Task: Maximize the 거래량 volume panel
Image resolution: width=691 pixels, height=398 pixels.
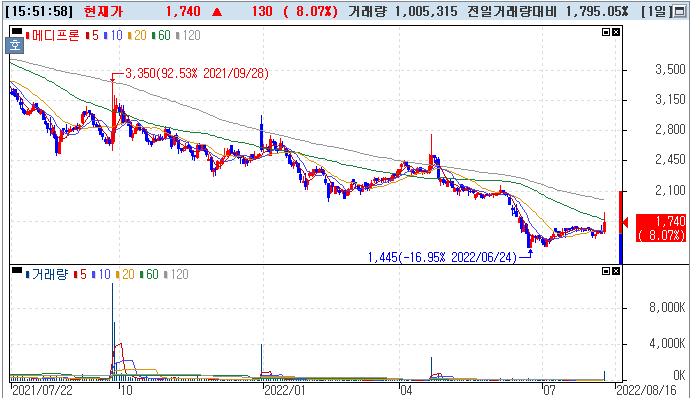Action: pyautogui.click(x=606, y=271)
